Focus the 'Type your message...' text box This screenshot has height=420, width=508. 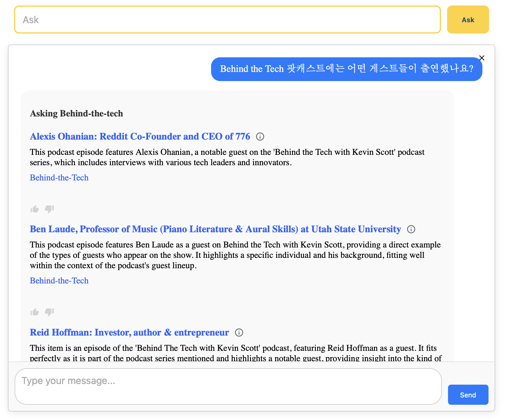pos(228,386)
